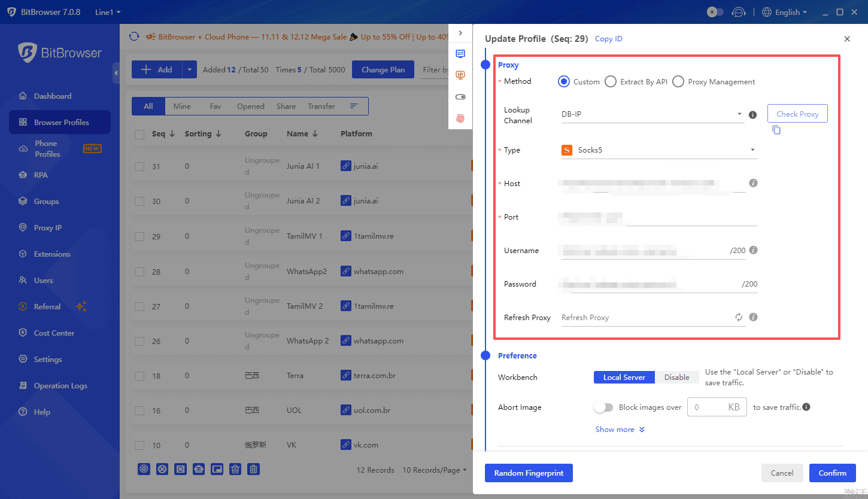Image resolution: width=868 pixels, height=499 pixels.
Task: Click the KB size input field
Action: click(x=717, y=406)
